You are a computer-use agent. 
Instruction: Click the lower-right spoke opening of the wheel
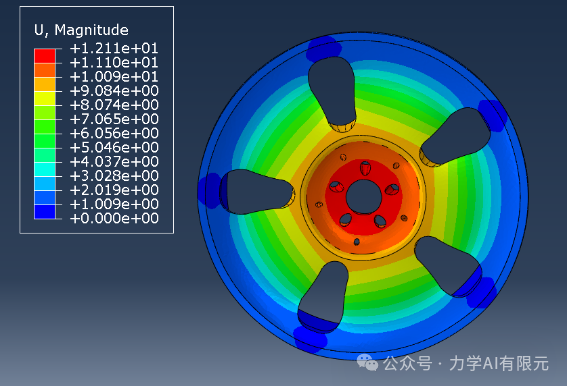point(448,266)
